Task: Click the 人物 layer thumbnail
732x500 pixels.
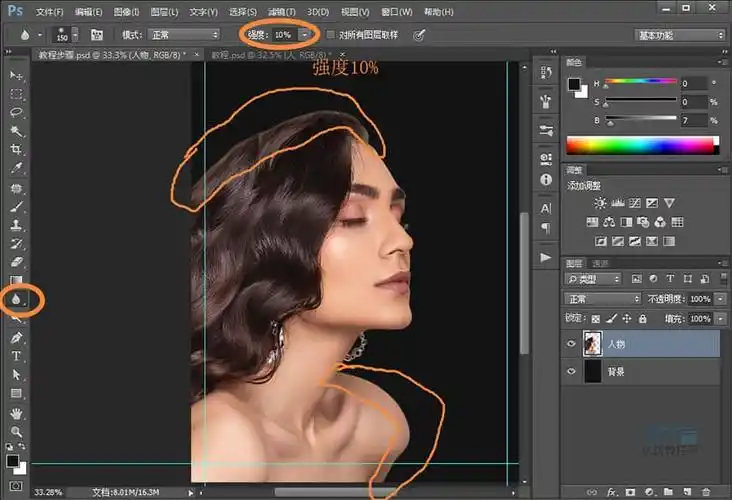Action: pos(592,344)
